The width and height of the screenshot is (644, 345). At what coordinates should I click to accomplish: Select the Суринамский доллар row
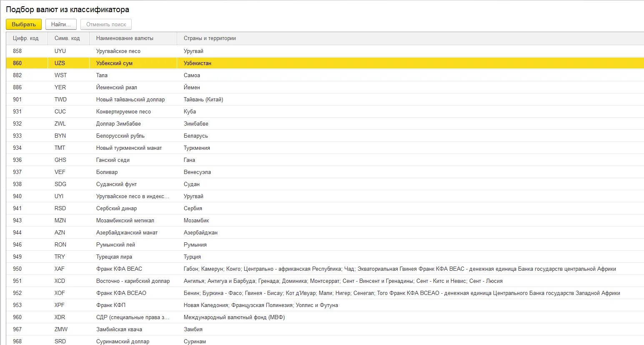coord(325,340)
